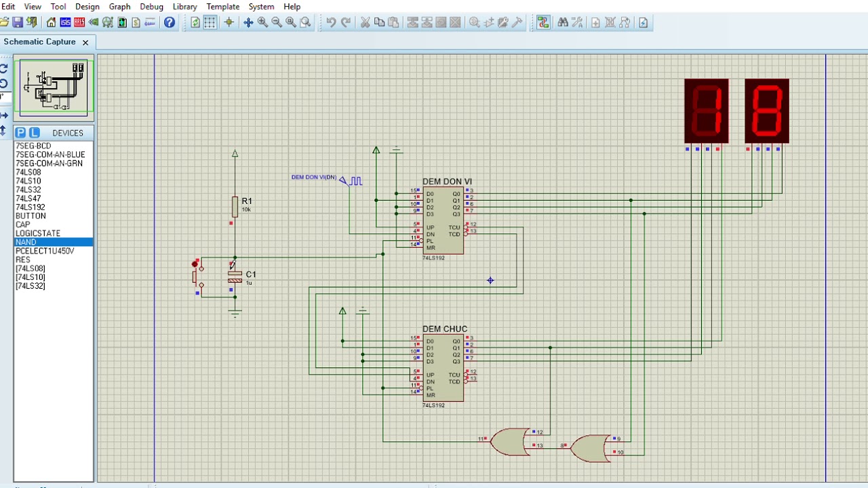The image size is (868, 488).
Task: Click the blue Help question mark icon
Action: coord(170,22)
